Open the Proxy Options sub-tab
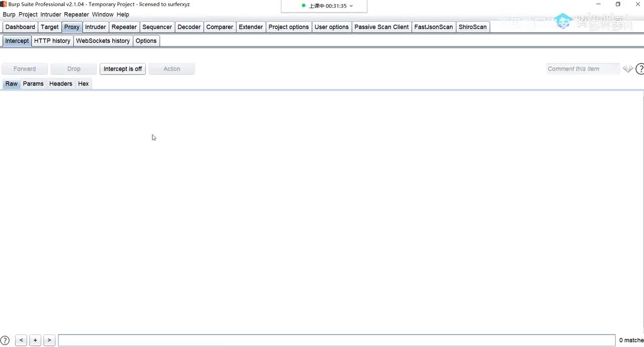This screenshot has width=644, height=347. tap(146, 41)
